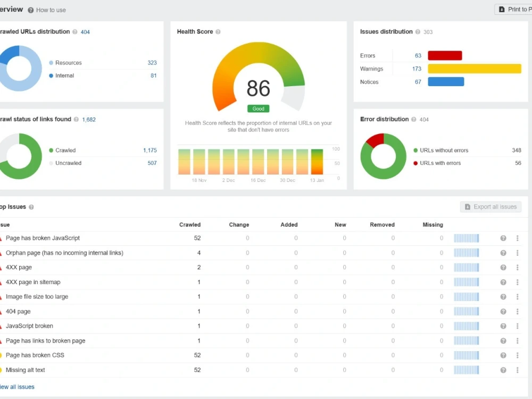The width and height of the screenshot is (532, 399).
Task: Click the Warnings count 173
Action: (x=417, y=69)
